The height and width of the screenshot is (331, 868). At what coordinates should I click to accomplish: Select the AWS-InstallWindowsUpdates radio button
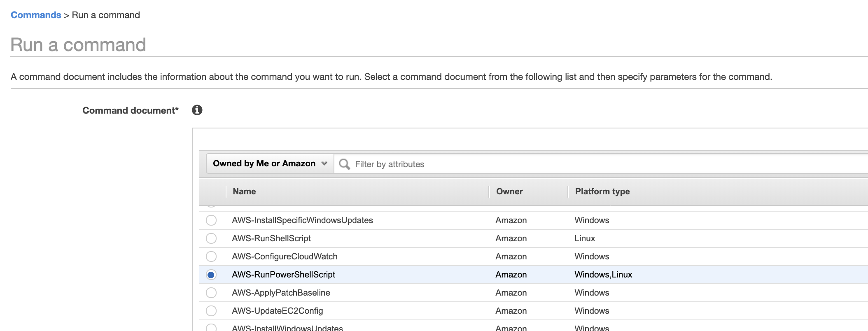pyautogui.click(x=211, y=328)
